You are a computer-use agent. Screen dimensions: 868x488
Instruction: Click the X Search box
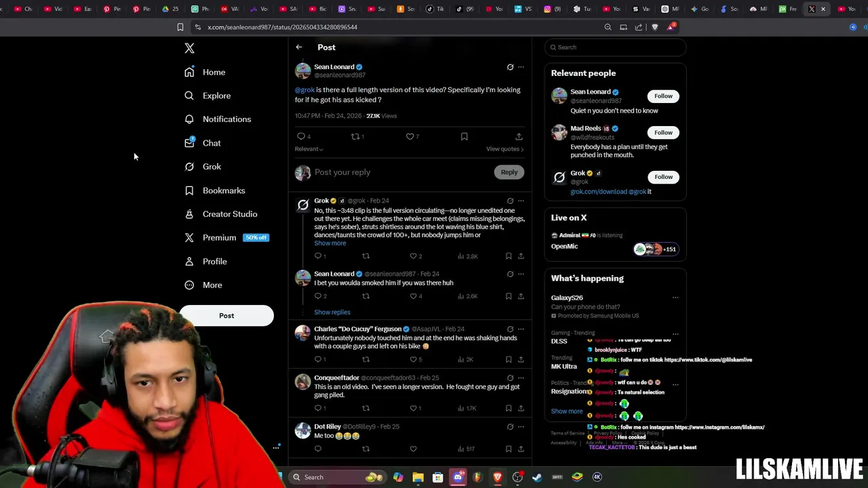pos(616,47)
